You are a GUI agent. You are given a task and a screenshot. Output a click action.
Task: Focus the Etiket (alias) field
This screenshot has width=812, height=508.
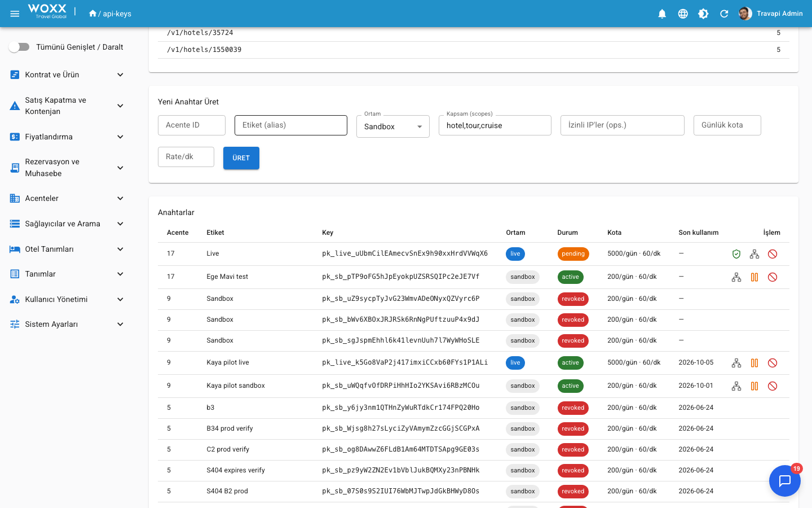291,125
